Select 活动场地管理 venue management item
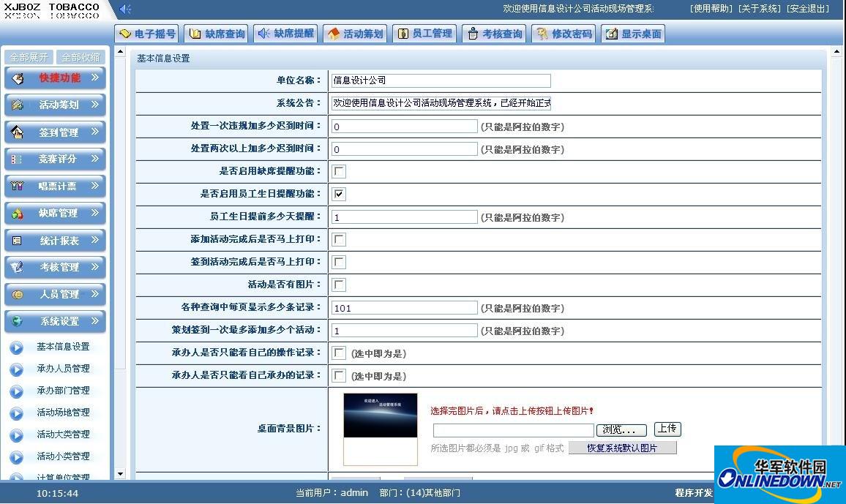Viewport: 846px width, 504px height. 64,412
